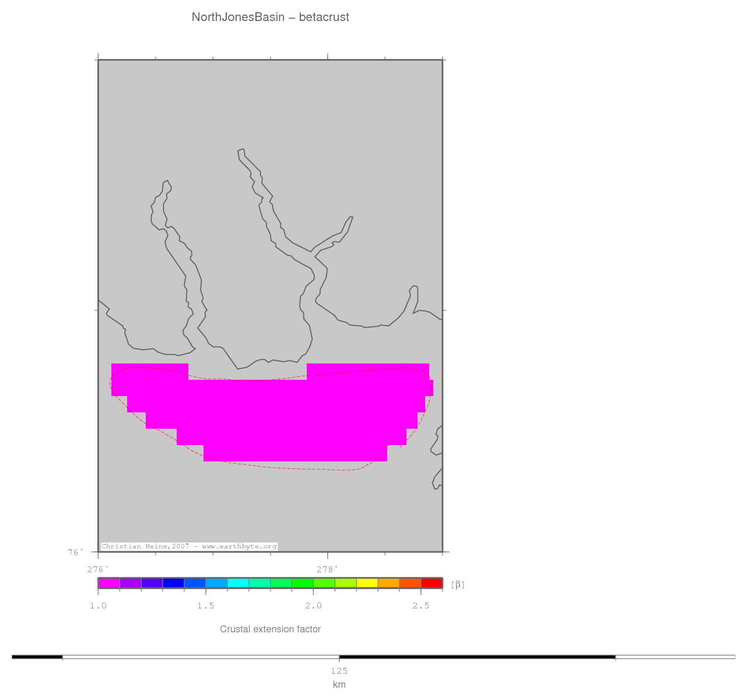Screen dimensions: 747x700
Task: Click the Crustal extension factor caption
Action: coord(271,629)
